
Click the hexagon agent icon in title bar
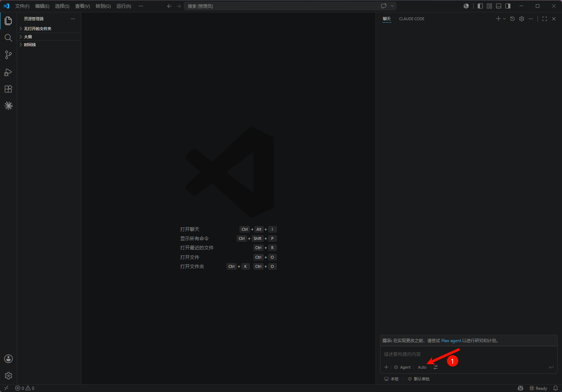(x=466, y=6)
